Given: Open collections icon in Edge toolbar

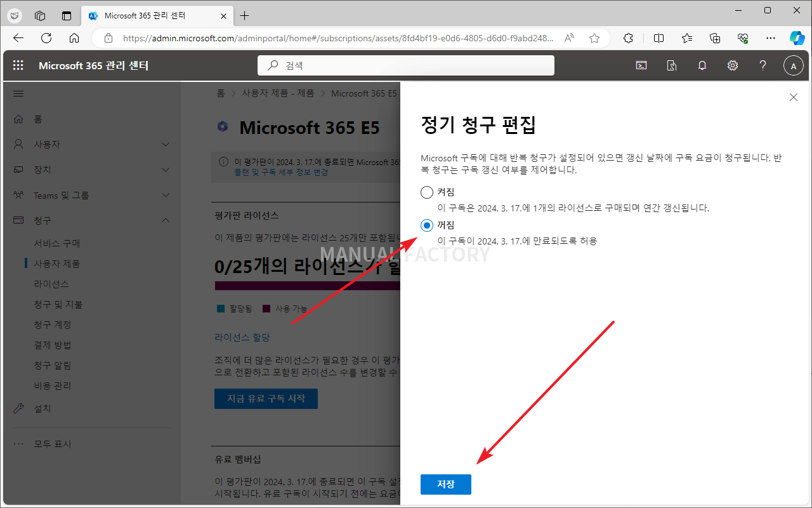Looking at the screenshot, I should coord(715,38).
